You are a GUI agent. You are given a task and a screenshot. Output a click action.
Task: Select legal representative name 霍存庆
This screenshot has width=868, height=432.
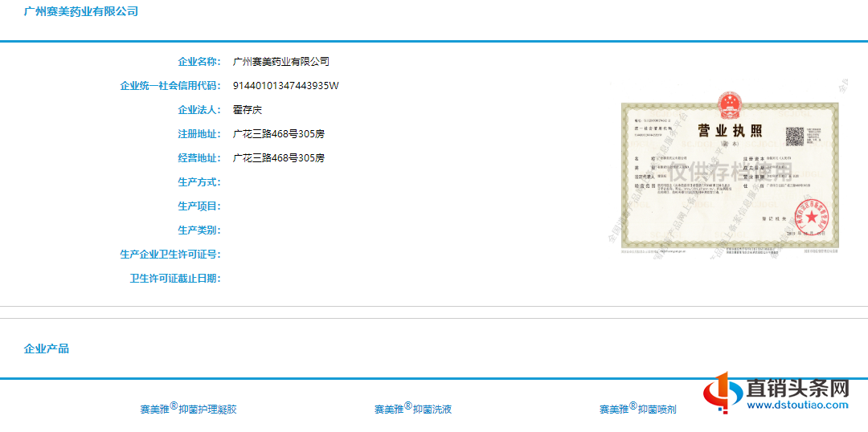[x=248, y=110]
